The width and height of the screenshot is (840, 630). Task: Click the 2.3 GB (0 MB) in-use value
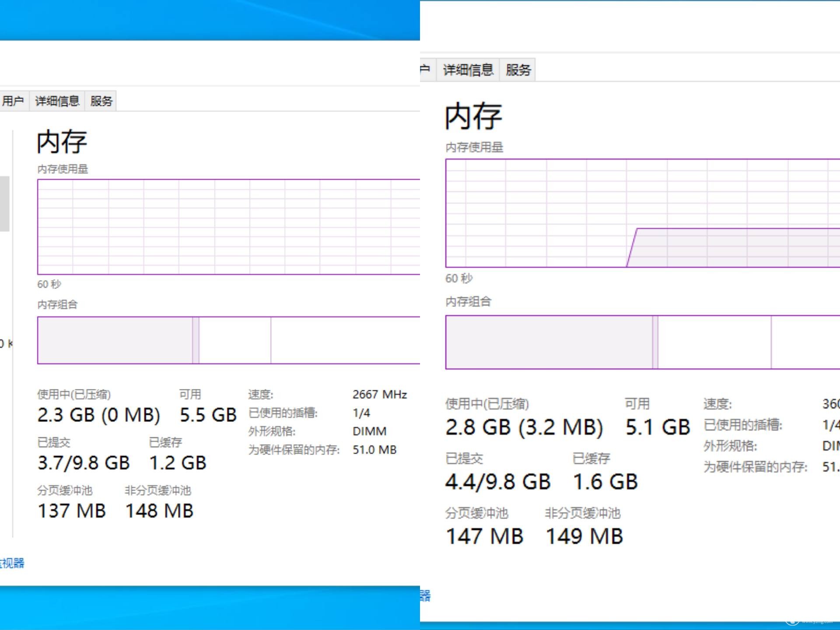click(x=99, y=415)
